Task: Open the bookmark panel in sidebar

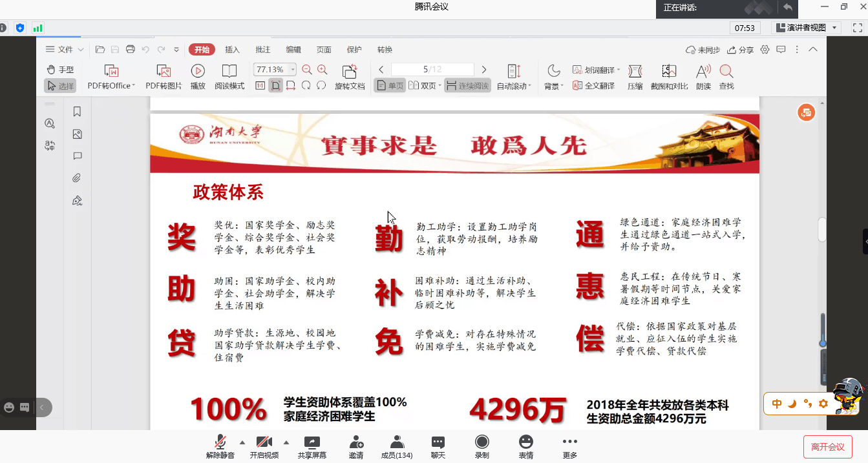Action: [x=77, y=112]
